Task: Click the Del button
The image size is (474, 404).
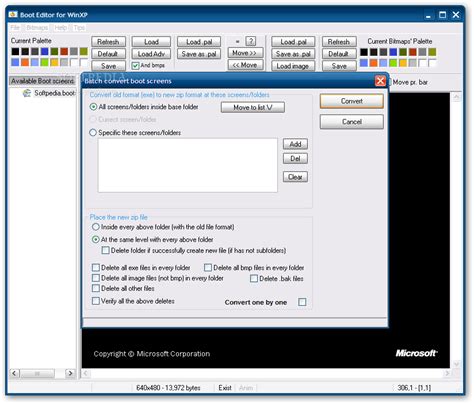Action: (295, 158)
